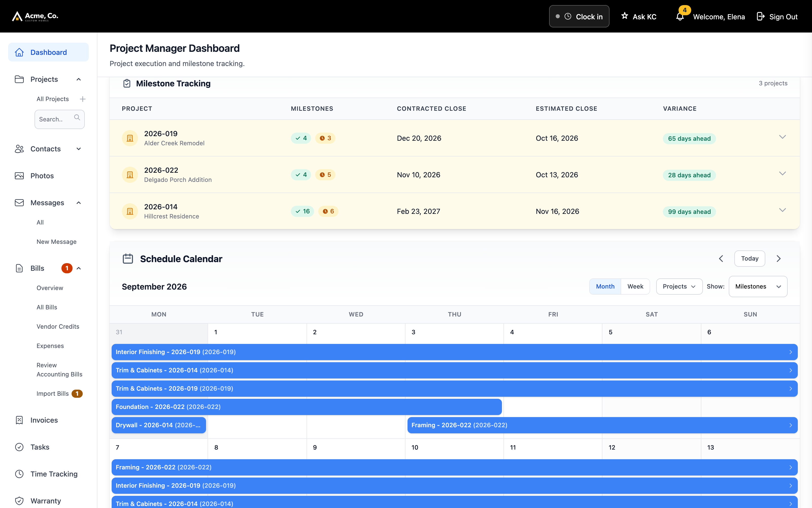The width and height of the screenshot is (812, 508).
Task: Expand the Alder Creek Remodel row chevron
Action: click(x=783, y=137)
